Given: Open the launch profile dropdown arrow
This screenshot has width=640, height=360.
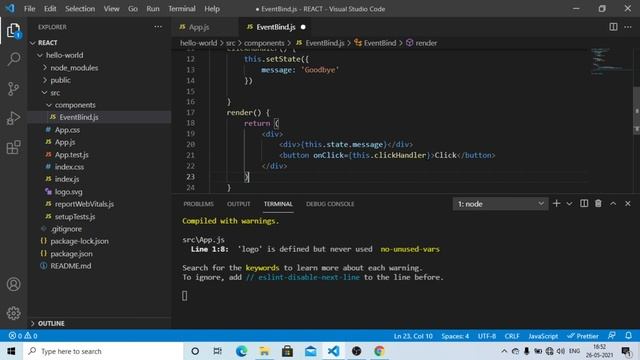Looking at the screenshot, I should [569, 203].
